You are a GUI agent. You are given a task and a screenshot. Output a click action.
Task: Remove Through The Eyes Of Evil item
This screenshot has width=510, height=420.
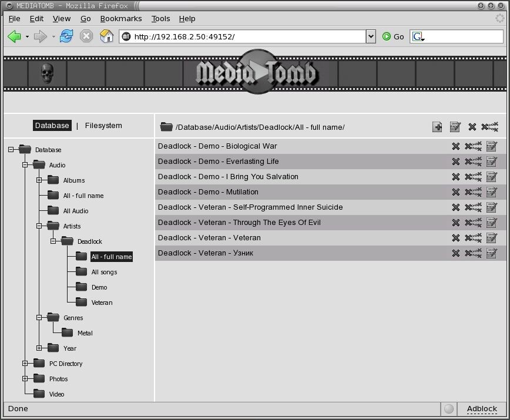(456, 223)
